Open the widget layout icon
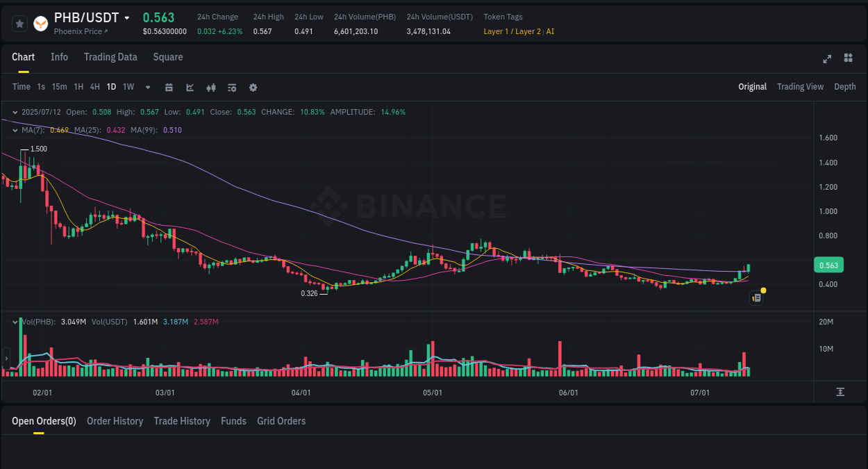The width and height of the screenshot is (868, 469). [848, 58]
